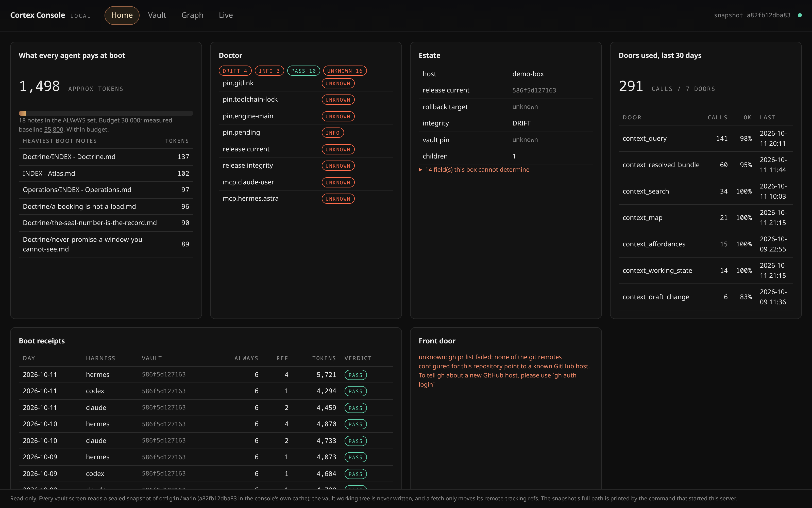Select the release.current doctor row
Image resolution: width=812 pixels, height=508 pixels.
[x=306, y=149]
